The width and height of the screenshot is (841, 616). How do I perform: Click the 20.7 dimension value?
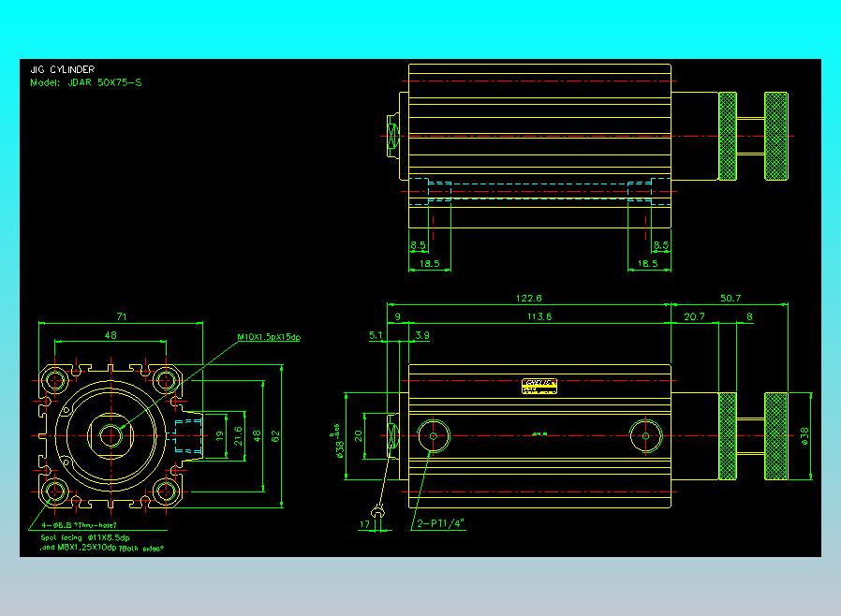(x=694, y=316)
